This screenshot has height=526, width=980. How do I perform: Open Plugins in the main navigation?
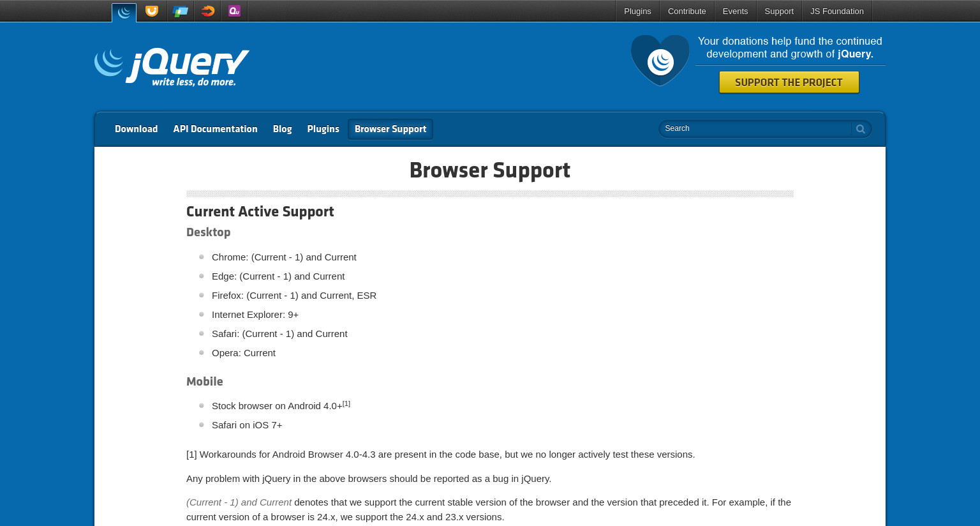tap(323, 129)
